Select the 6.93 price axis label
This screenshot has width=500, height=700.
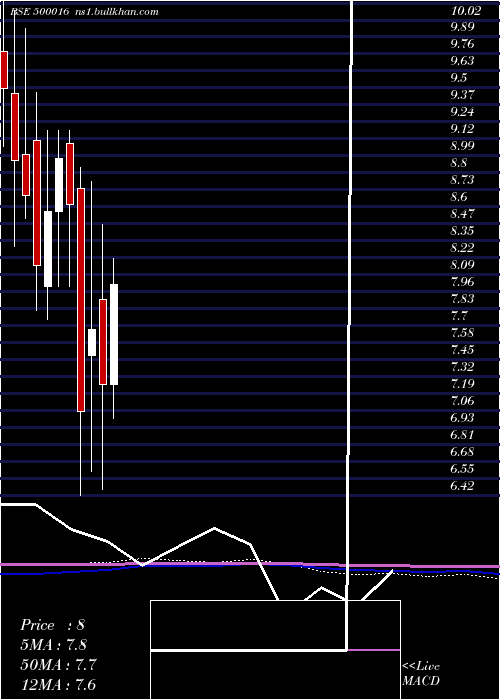462,418
